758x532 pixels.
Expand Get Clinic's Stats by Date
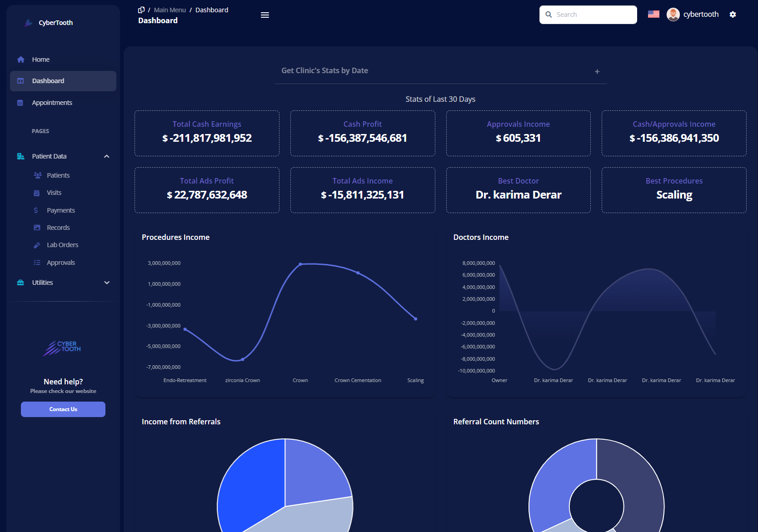[x=597, y=71]
